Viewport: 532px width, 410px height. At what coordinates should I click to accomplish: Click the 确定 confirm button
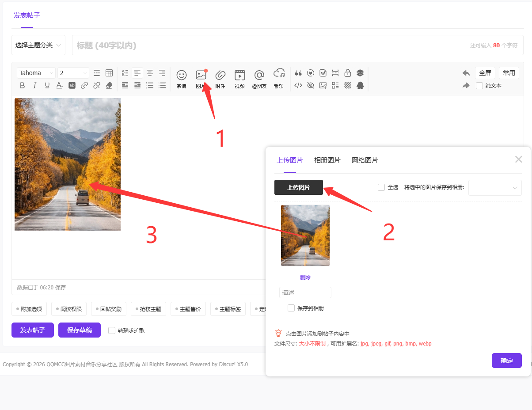[x=507, y=361]
